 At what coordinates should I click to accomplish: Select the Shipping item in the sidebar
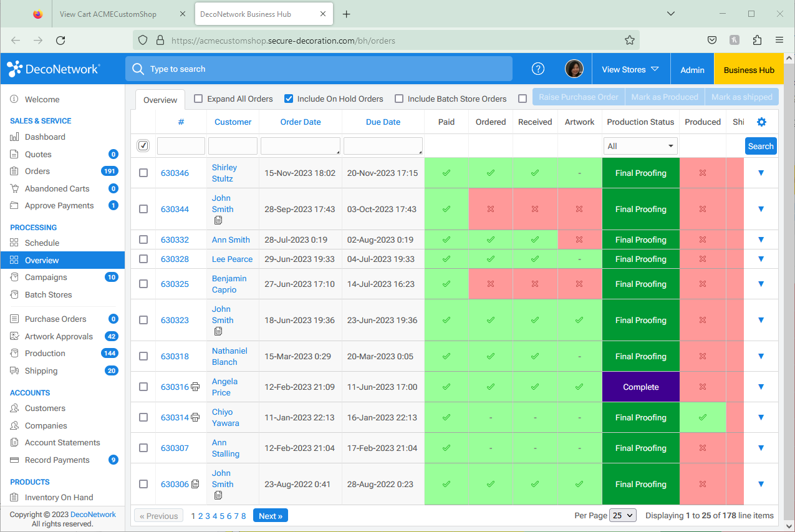[40, 370]
